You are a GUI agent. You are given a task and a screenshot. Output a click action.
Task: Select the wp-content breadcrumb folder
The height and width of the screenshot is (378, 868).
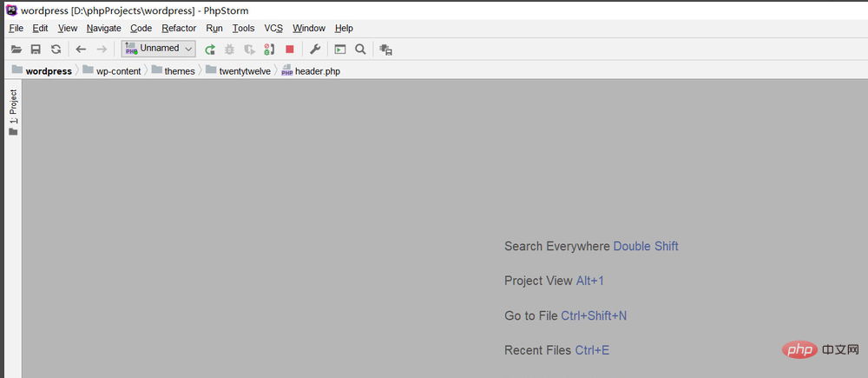(112, 70)
